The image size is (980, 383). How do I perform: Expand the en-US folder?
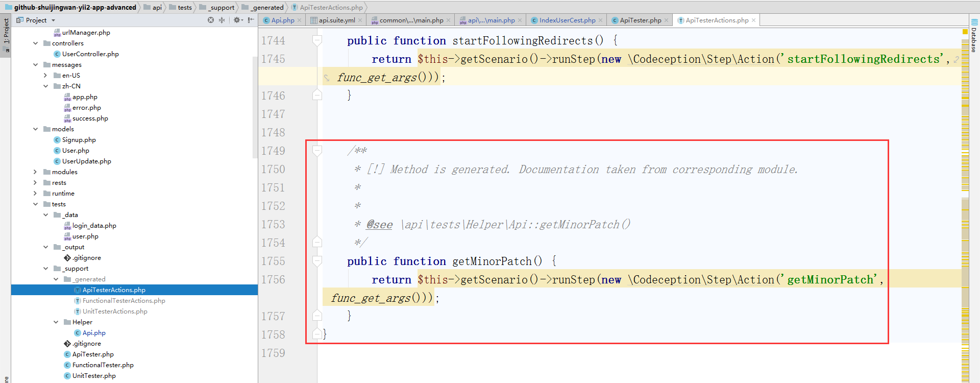click(45, 76)
